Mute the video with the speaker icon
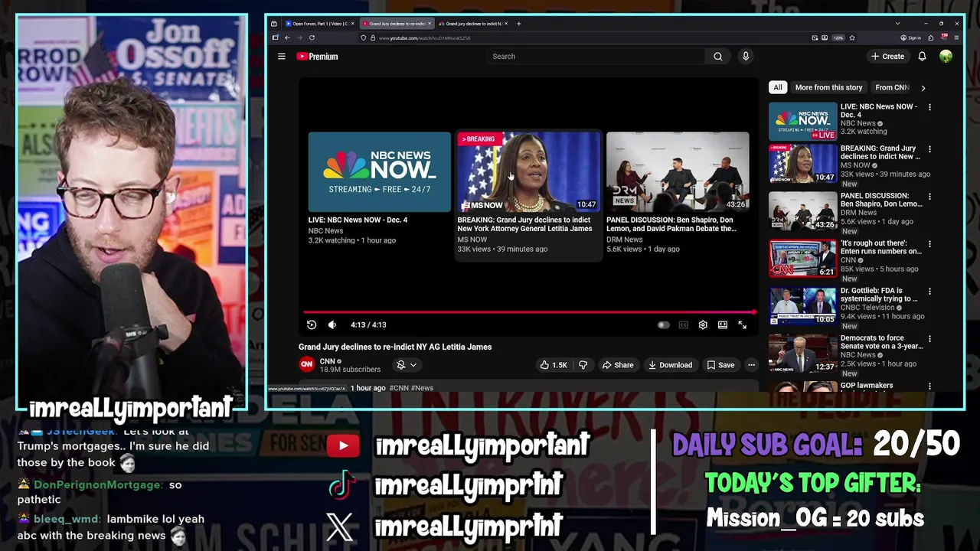This screenshot has width=980, height=551. [332, 325]
